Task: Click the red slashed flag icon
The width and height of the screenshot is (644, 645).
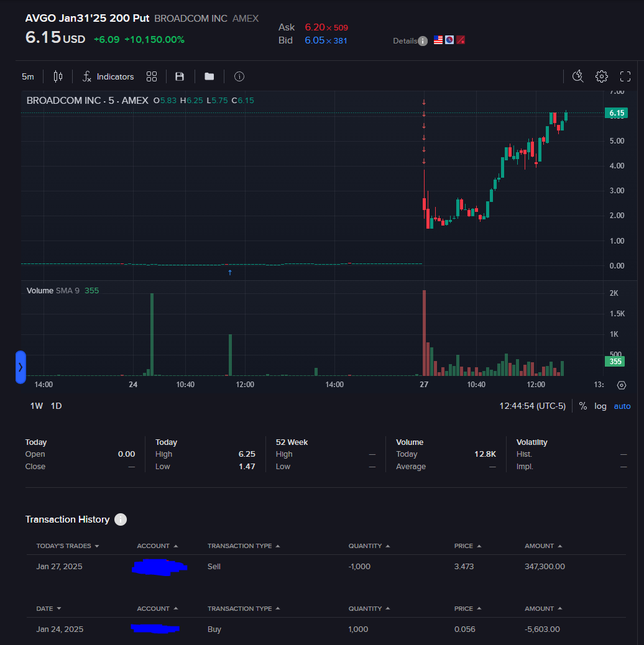Action: click(461, 40)
